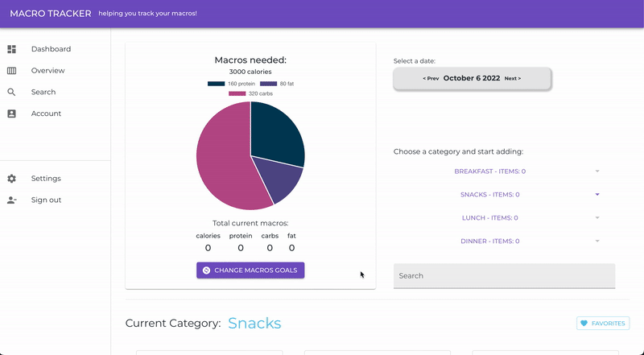The image size is (644, 355).
Task: Click the Change Macros Goals button
Action: pos(250,270)
